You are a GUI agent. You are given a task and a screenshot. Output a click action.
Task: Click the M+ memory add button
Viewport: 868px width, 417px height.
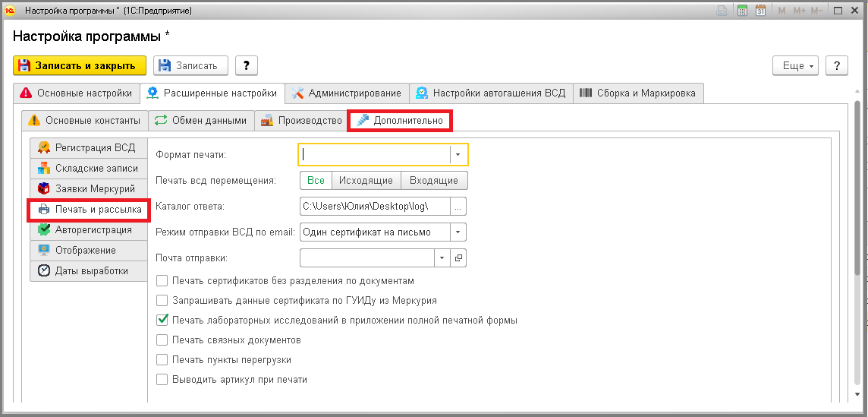798,11
